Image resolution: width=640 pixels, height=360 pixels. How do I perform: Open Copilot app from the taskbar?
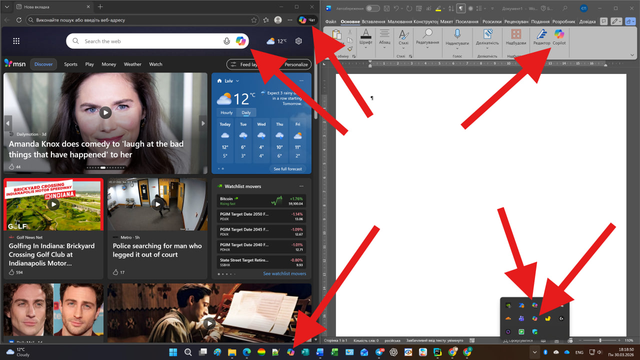point(291,352)
